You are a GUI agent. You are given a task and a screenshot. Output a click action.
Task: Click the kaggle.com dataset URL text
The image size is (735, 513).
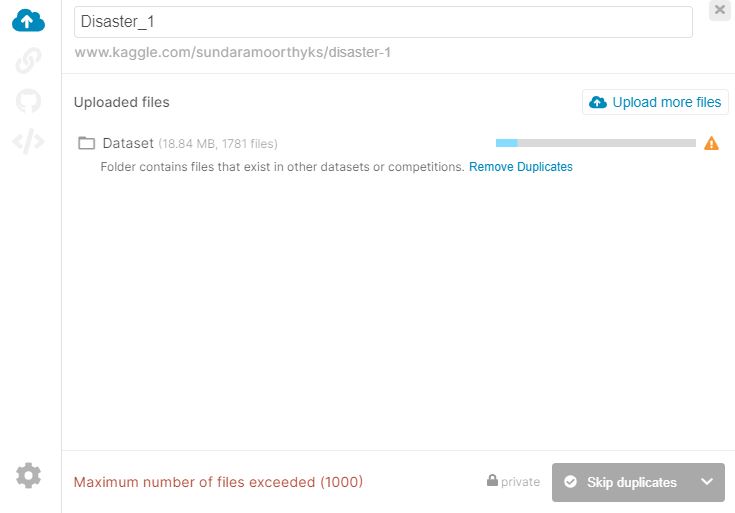click(232, 52)
